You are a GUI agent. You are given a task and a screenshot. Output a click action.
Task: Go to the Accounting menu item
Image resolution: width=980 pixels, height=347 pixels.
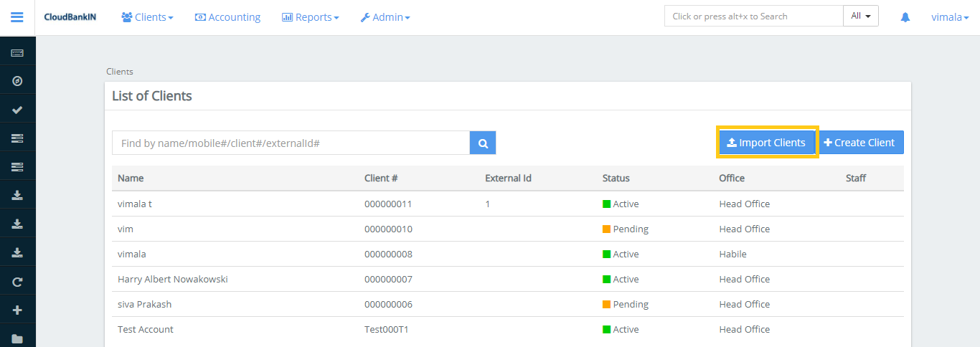coord(227,17)
